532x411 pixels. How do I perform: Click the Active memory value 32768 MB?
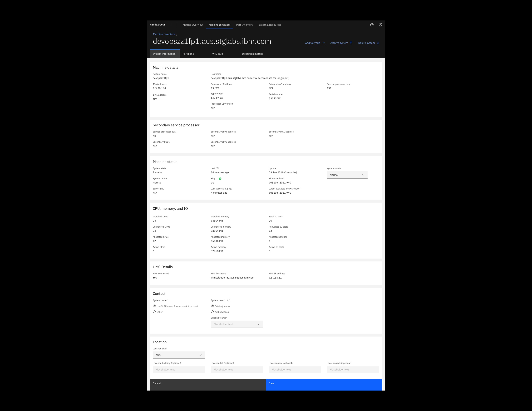tap(217, 251)
